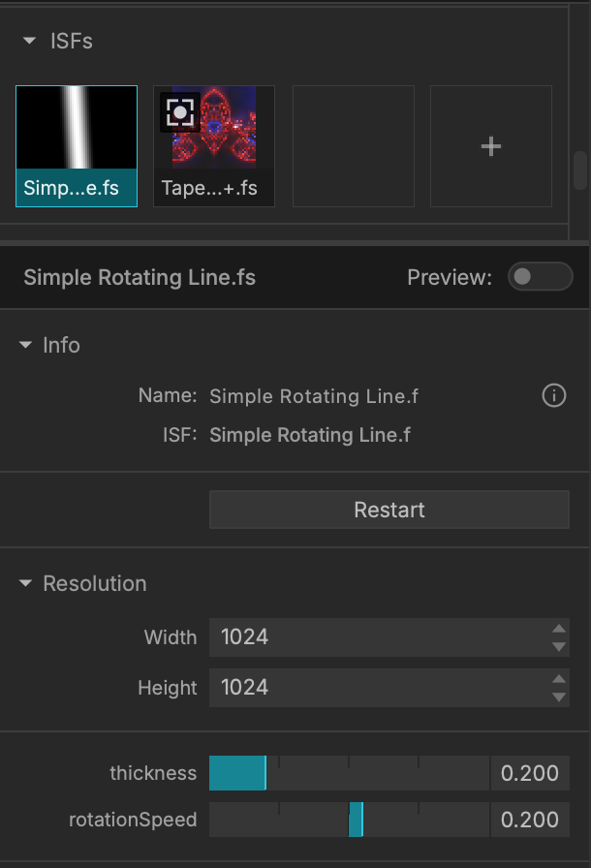Increase Height with the up arrow

[x=559, y=679]
